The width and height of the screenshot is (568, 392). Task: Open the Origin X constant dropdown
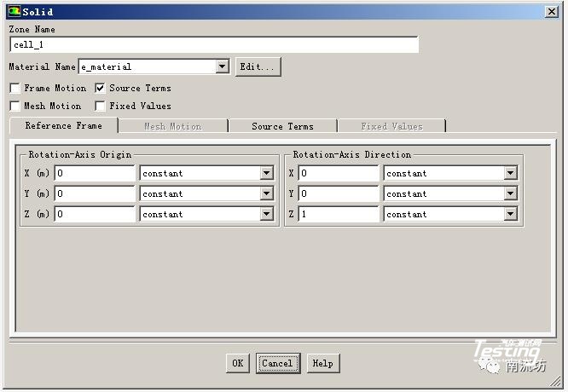tap(266, 173)
